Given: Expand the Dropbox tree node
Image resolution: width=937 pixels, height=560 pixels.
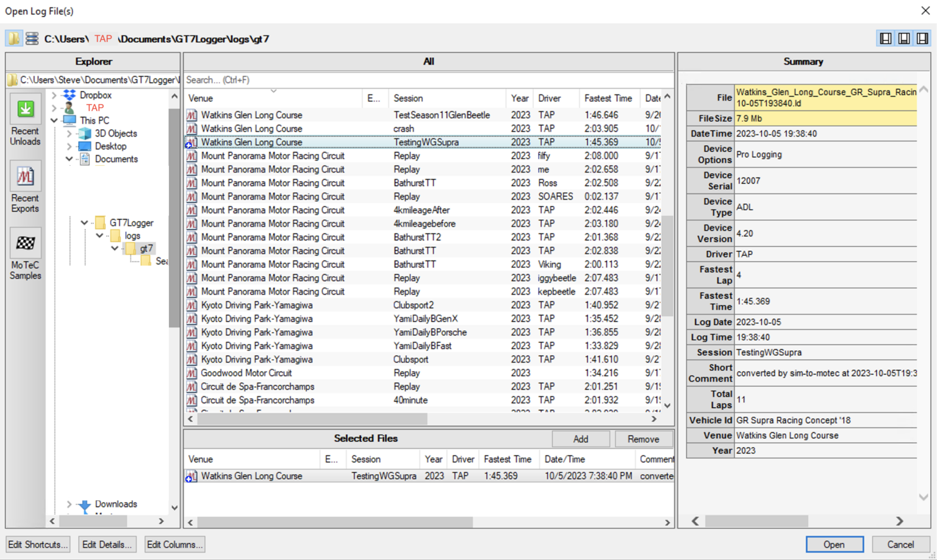Looking at the screenshot, I should (x=54, y=95).
